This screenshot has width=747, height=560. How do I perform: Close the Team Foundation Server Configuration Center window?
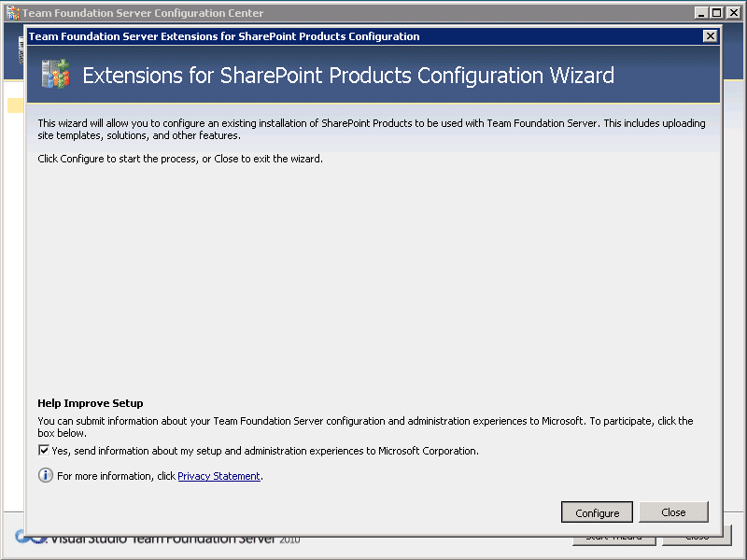tap(734, 13)
